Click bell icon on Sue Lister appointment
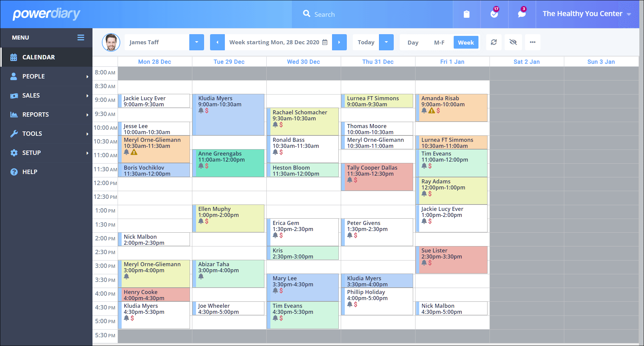Image resolution: width=644 pixels, height=346 pixels. (x=424, y=263)
